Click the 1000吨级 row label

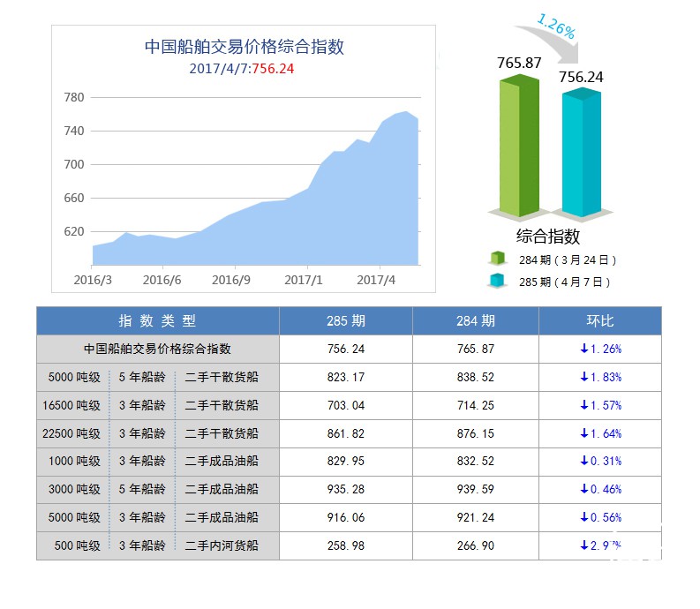(x=74, y=462)
